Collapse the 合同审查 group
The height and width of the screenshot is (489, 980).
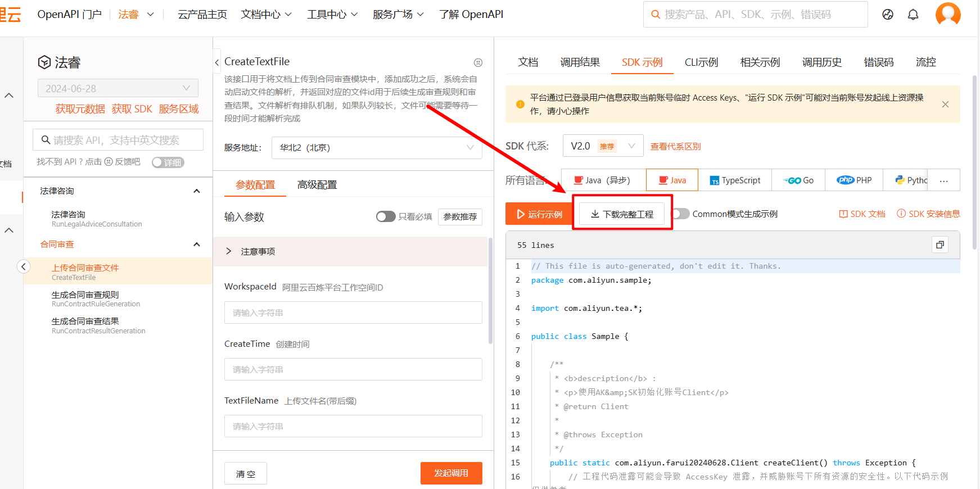197,244
